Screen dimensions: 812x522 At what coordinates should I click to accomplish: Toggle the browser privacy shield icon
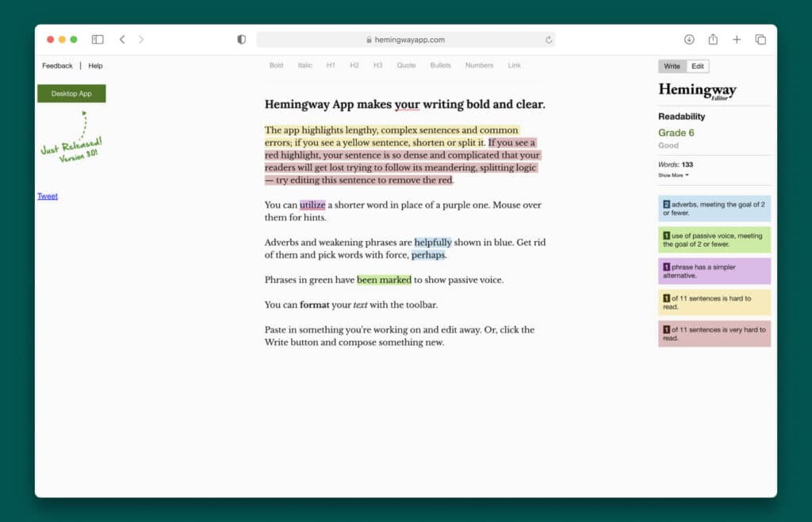click(x=241, y=38)
